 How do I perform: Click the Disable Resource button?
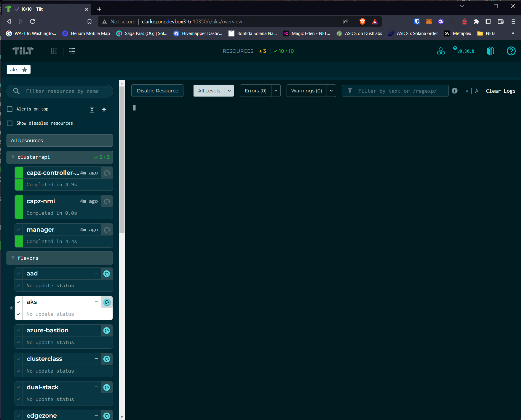pos(157,91)
